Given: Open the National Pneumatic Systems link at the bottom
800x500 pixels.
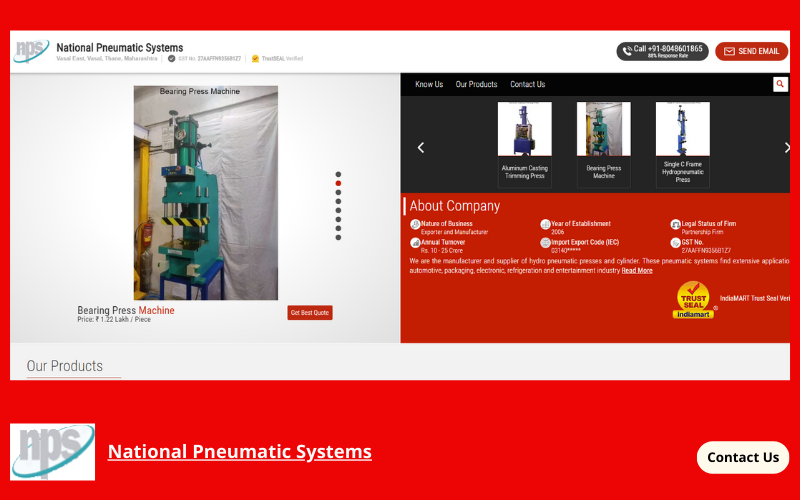Looking at the screenshot, I should pos(239,452).
